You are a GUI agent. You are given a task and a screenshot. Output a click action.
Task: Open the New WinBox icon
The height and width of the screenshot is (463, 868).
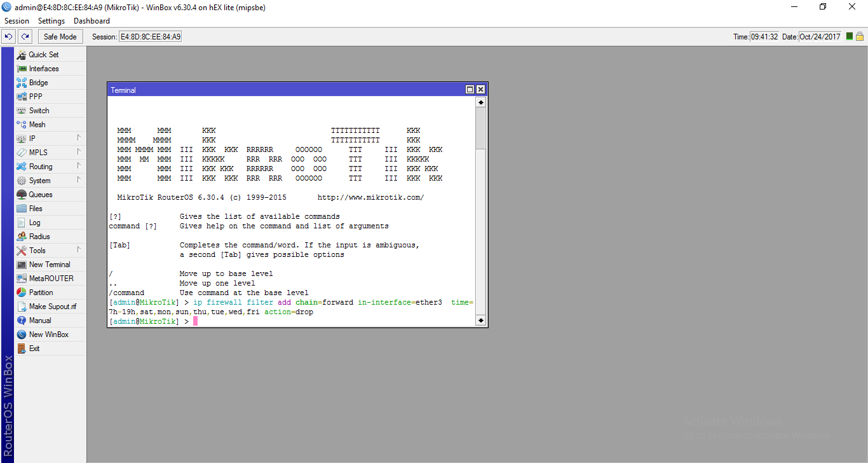(22, 335)
